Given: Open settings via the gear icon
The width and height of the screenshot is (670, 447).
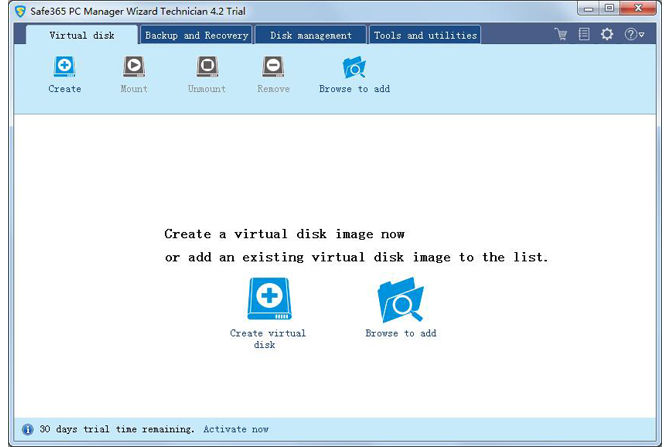Looking at the screenshot, I should tap(607, 34).
